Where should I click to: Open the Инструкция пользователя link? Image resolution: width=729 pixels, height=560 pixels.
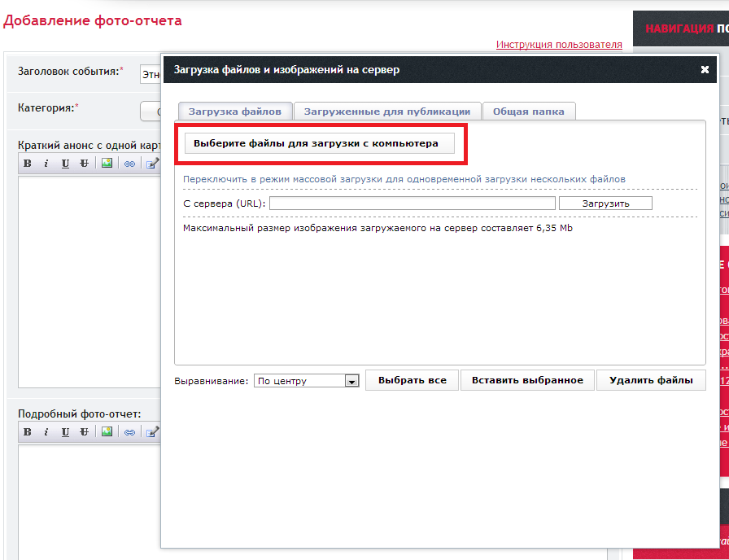tap(559, 45)
